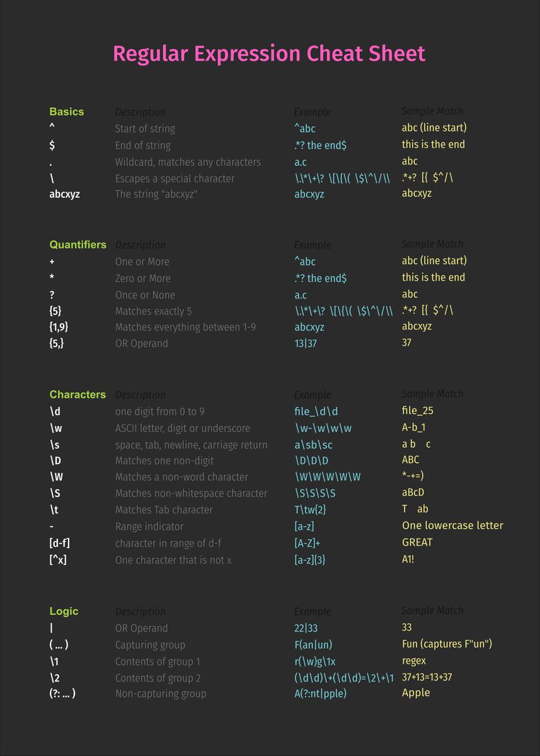Select the 'One lowercase letter' sample match

452,525
